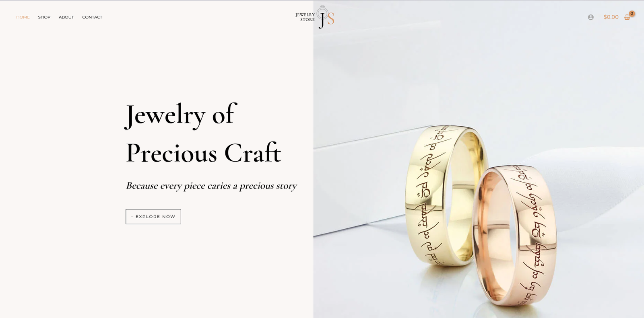644x318 pixels.
Task: Click the 'Because every piece' tagline
Action: pyautogui.click(x=211, y=186)
